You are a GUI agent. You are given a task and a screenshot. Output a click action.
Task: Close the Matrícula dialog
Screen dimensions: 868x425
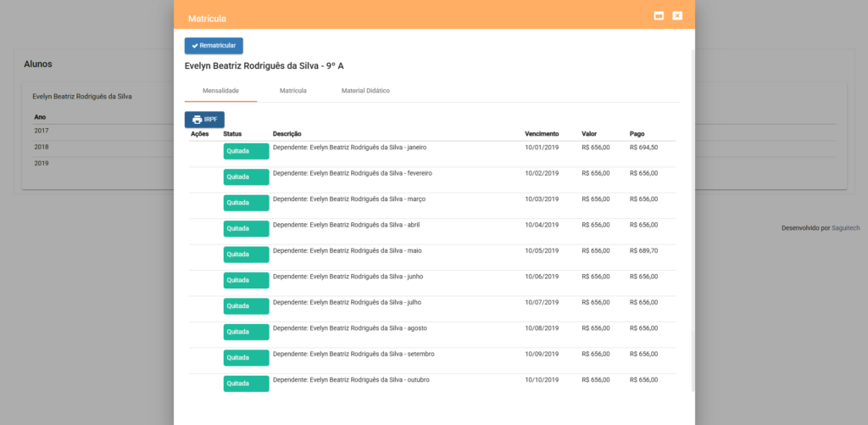pyautogui.click(x=677, y=15)
